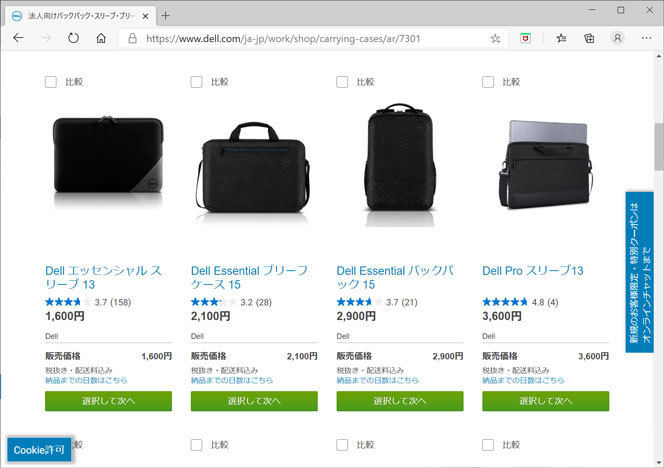
Task: Click the large 3,600円 price text
Action: point(502,316)
